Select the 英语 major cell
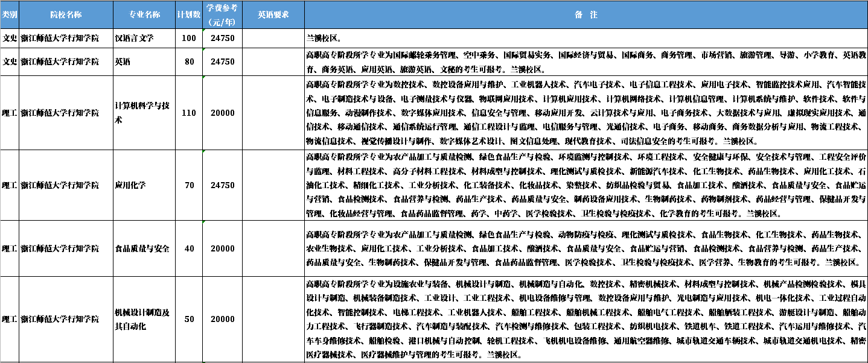The image size is (868, 363). click(x=144, y=62)
